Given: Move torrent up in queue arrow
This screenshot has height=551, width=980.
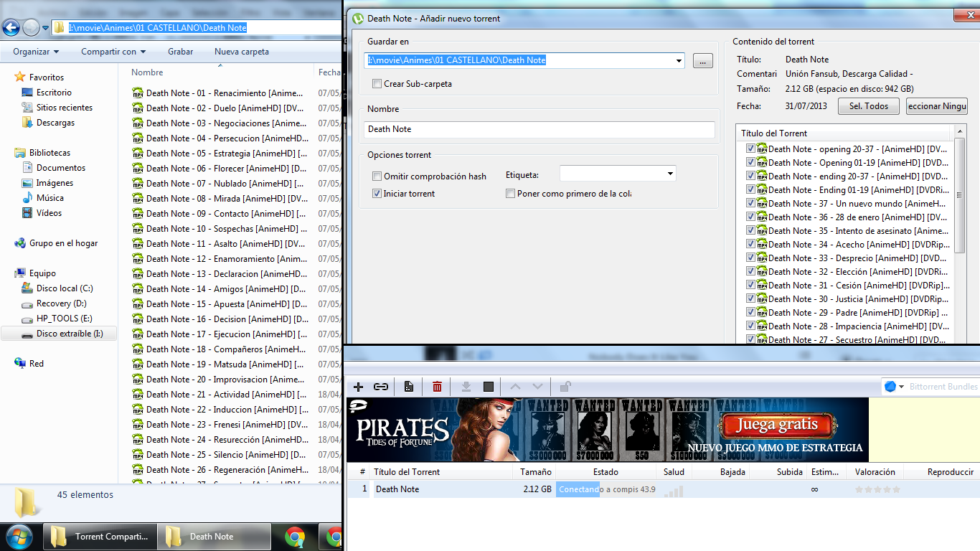Looking at the screenshot, I should [517, 387].
